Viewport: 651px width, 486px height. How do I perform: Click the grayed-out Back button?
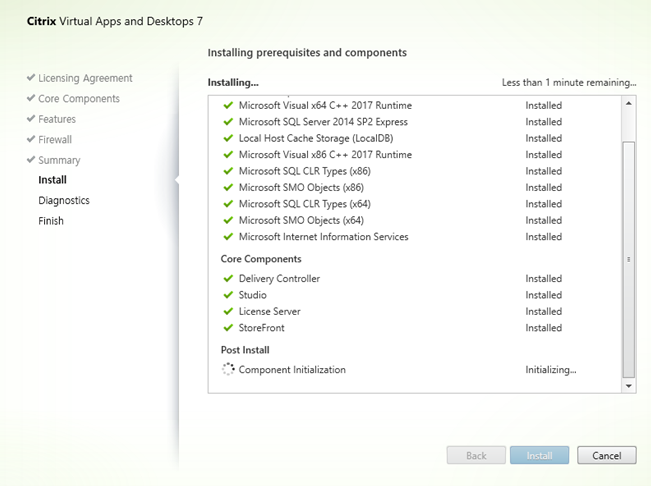[476, 455]
